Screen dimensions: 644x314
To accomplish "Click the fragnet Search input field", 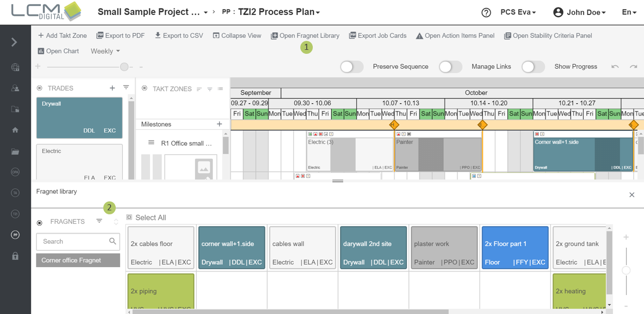I will click(74, 242).
